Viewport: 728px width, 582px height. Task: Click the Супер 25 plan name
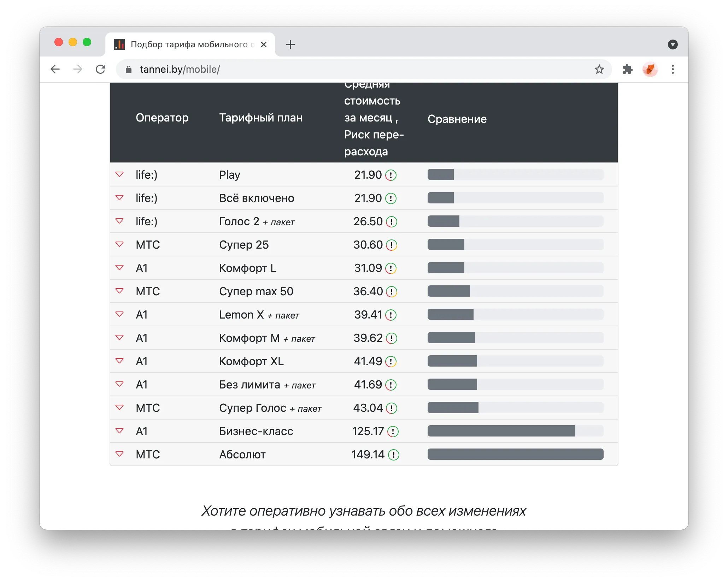coord(244,245)
